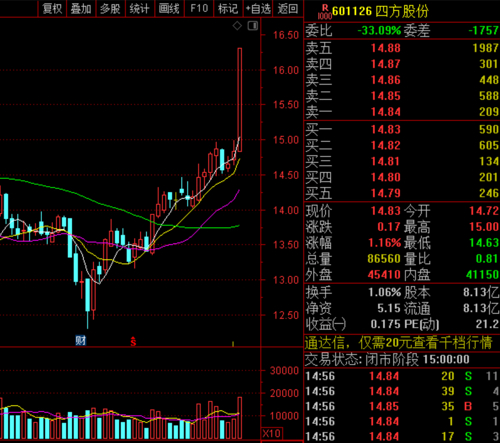Click the 返回 back button
The height and width of the screenshot is (443, 500).
(288, 8)
